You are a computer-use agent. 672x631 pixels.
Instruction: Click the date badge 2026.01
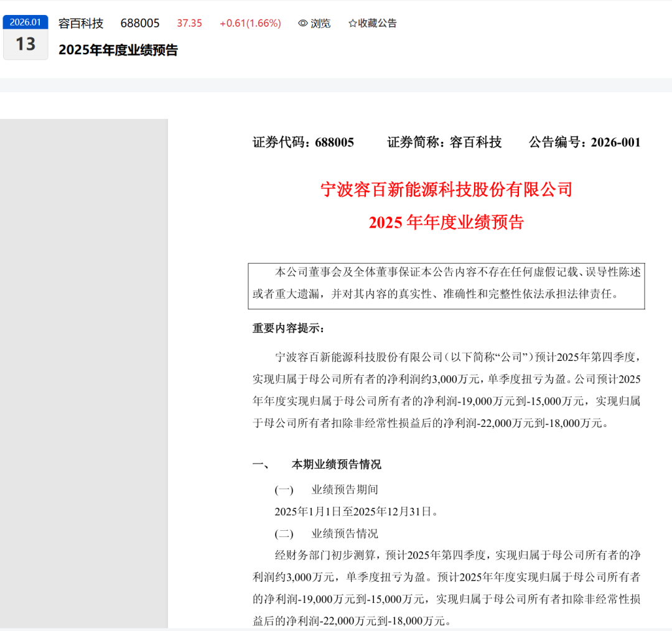[26, 22]
